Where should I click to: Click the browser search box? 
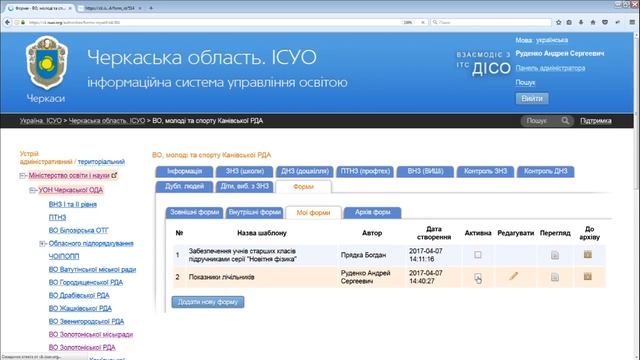pyautogui.click(x=491, y=22)
